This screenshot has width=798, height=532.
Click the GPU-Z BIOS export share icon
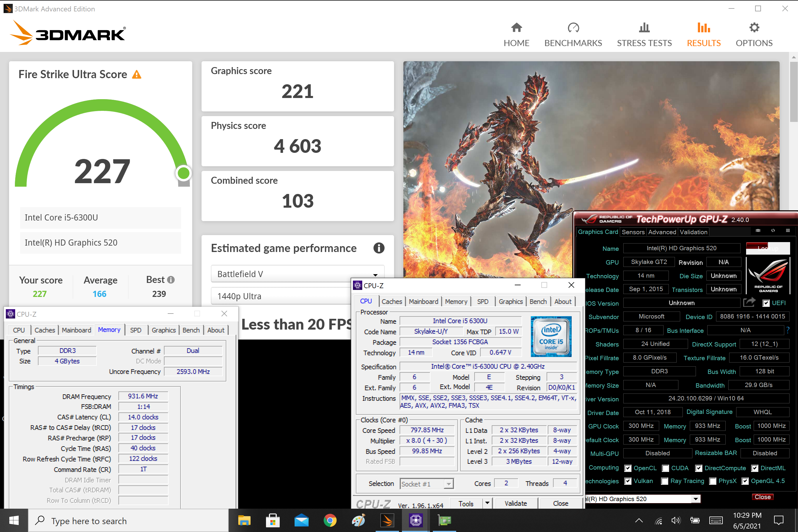click(x=749, y=302)
